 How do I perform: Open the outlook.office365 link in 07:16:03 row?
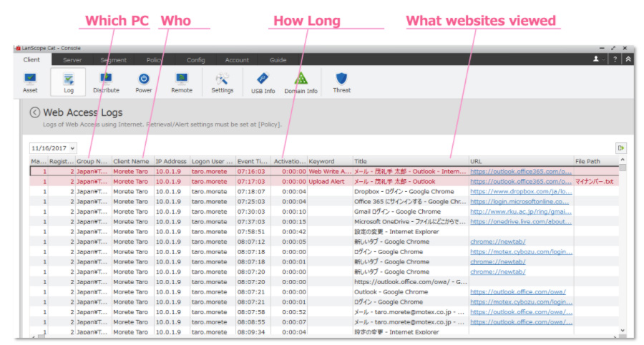[x=521, y=172]
